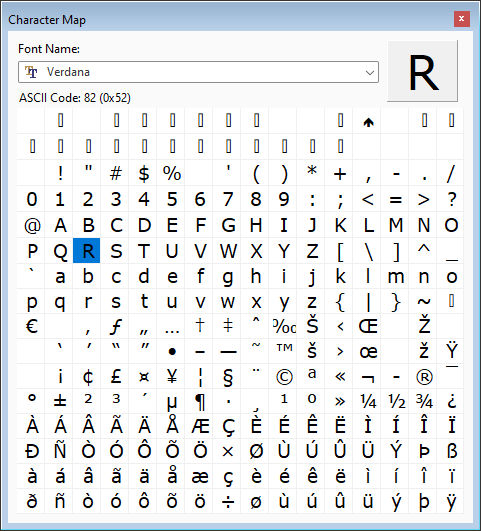Choose the capital Æ ligature character
This screenshot has height=531, width=481.
200,427
